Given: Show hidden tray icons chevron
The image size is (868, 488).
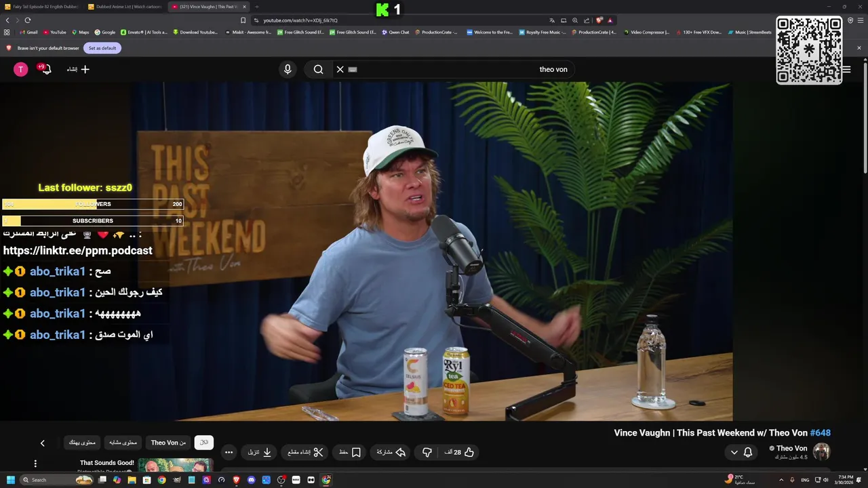Looking at the screenshot, I should click(781, 480).
